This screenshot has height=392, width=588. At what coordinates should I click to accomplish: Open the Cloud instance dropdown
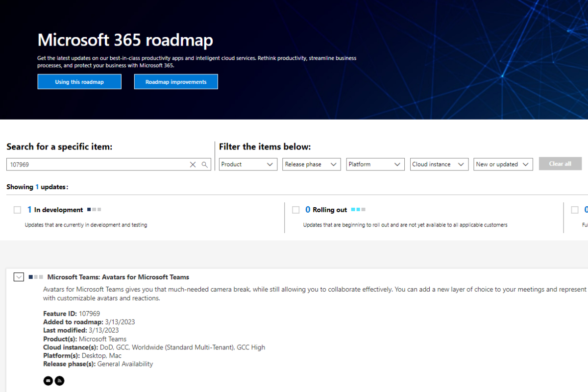coord(439,165)
